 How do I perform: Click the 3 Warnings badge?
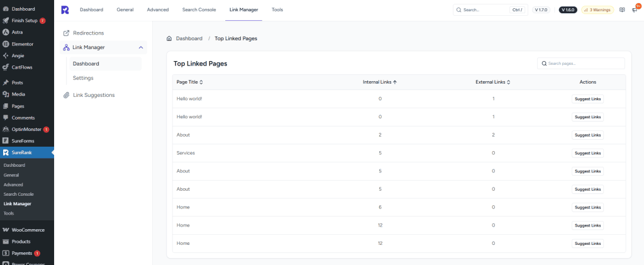[597, 10]
